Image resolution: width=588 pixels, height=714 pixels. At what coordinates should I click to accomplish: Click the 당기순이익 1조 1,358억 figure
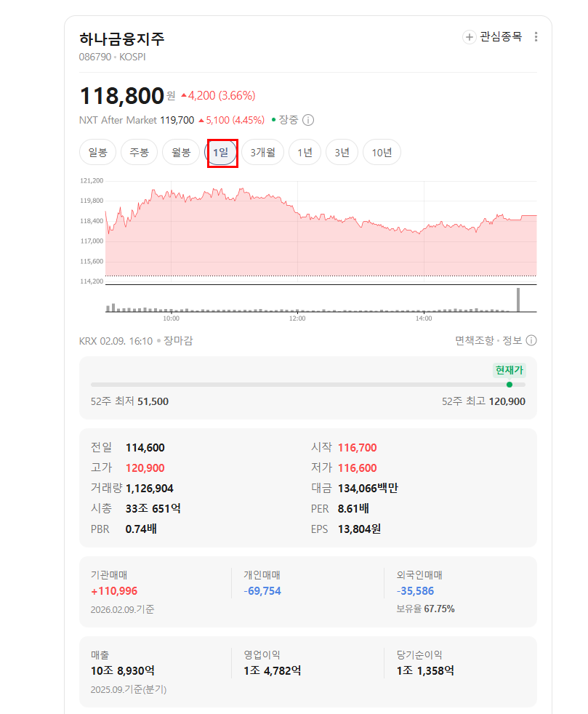tap(425, 671)
